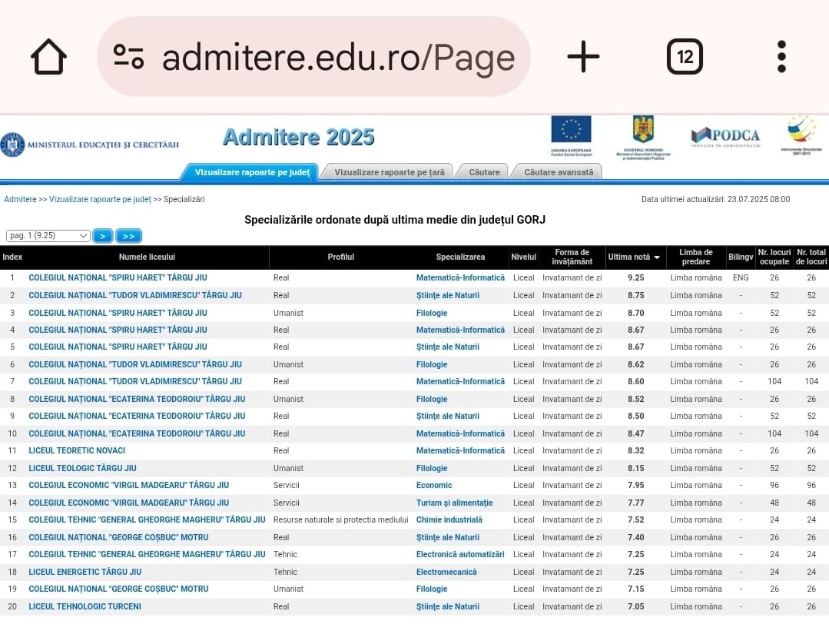Click the Ministerul Educației logo
This screenshot has height=644, width=829.
90,144
